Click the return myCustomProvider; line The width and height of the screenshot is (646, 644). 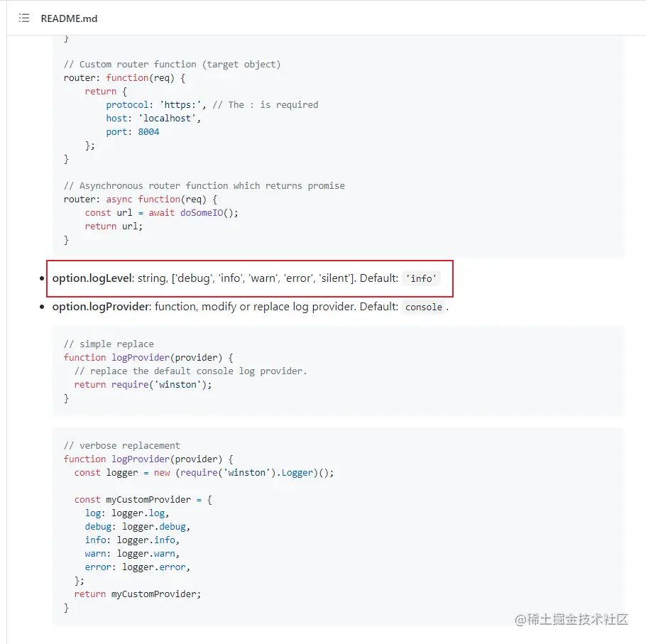coord(137,594)
